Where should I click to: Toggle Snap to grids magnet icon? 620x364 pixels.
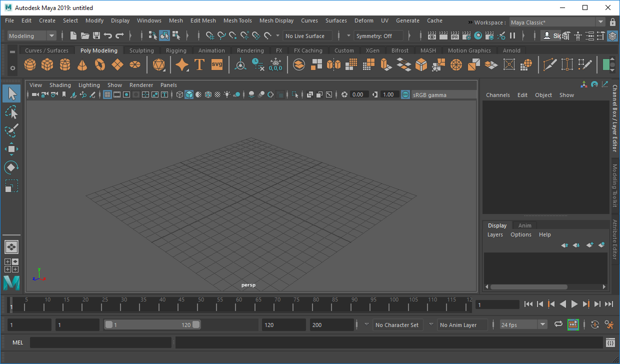(210, 35)
